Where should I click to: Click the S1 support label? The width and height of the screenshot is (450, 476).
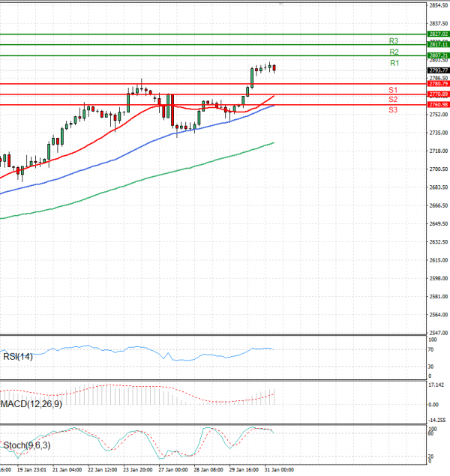coord(393,90)
